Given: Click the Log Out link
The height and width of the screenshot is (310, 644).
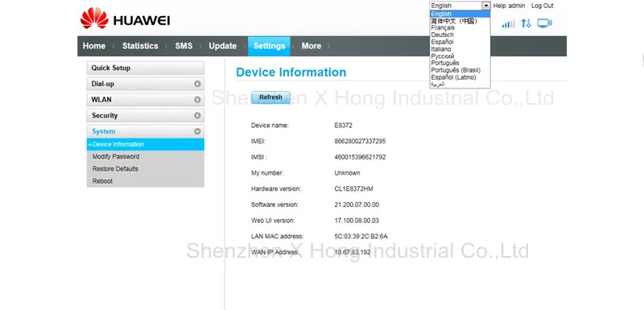Looking at the screenshot, I should (542, 6).
